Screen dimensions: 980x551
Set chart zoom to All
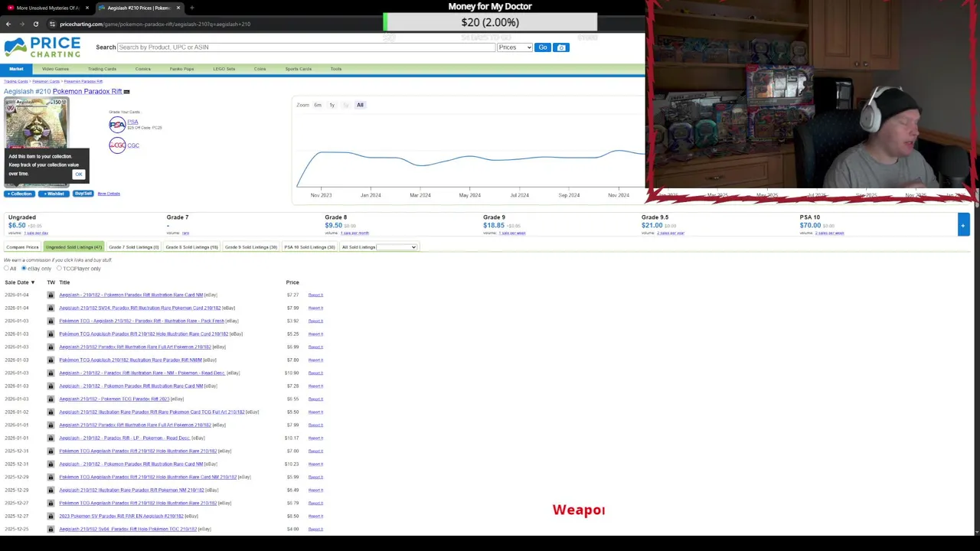pyautogui.click(x=360, y=105)
